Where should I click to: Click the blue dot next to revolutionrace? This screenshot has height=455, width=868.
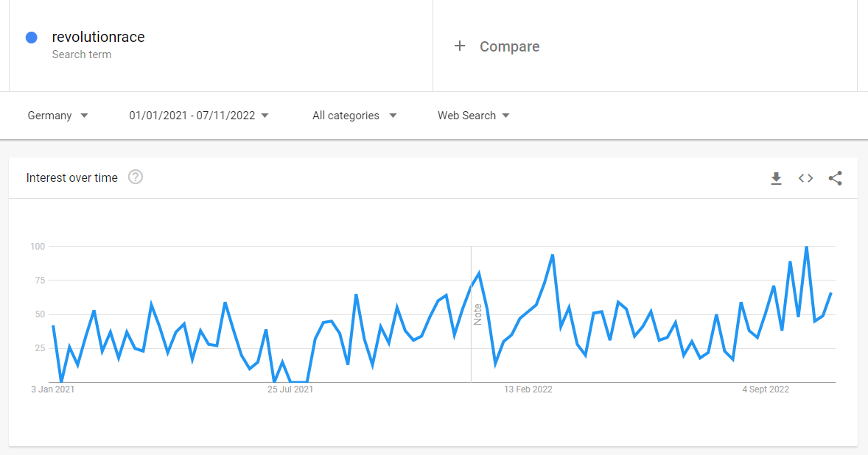tap(32, 38)
